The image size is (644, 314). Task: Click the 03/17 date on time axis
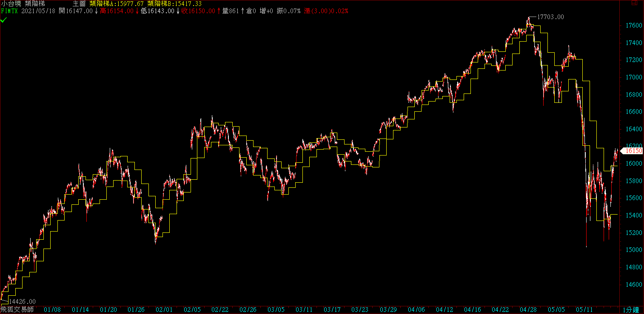coord(332,310)
